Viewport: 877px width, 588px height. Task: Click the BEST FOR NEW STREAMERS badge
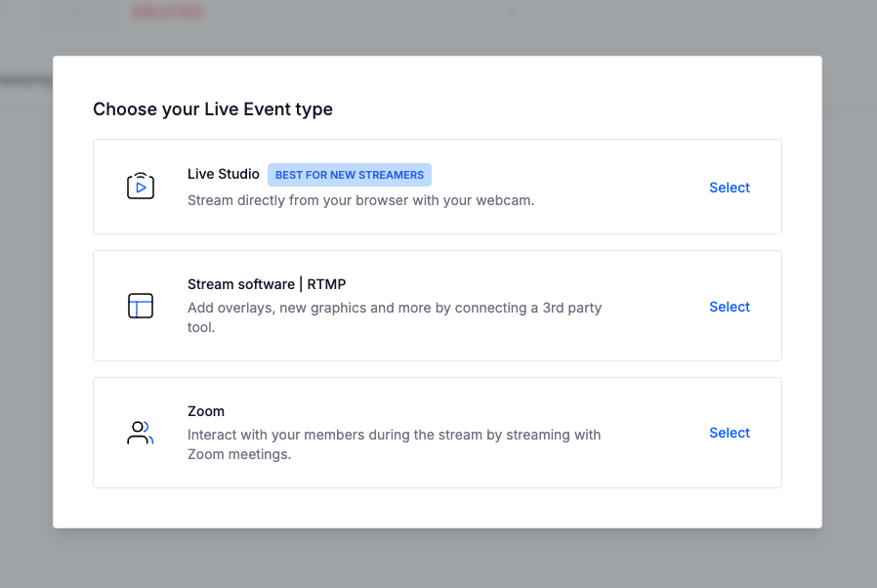[x=349, y=175]
